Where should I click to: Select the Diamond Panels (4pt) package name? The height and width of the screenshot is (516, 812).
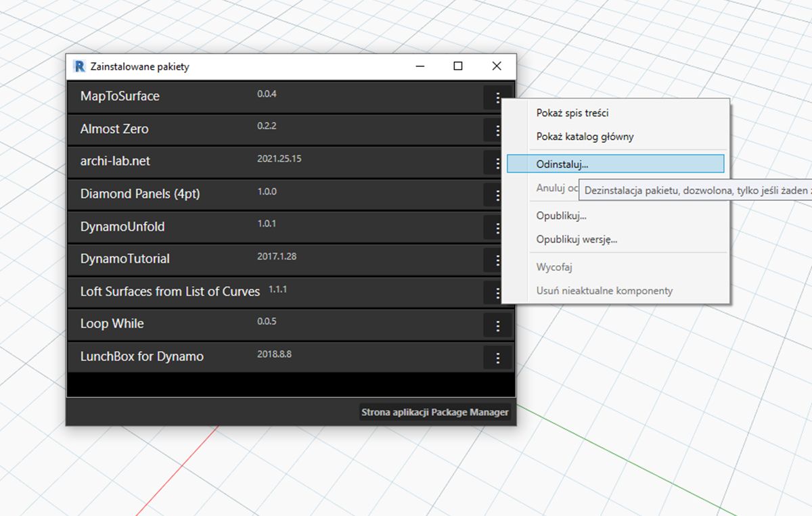coord(140,194)
